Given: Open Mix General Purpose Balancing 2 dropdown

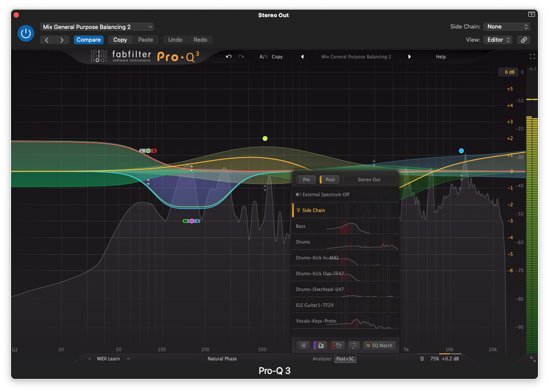Looking at the screenshot, I should [97, 27].
